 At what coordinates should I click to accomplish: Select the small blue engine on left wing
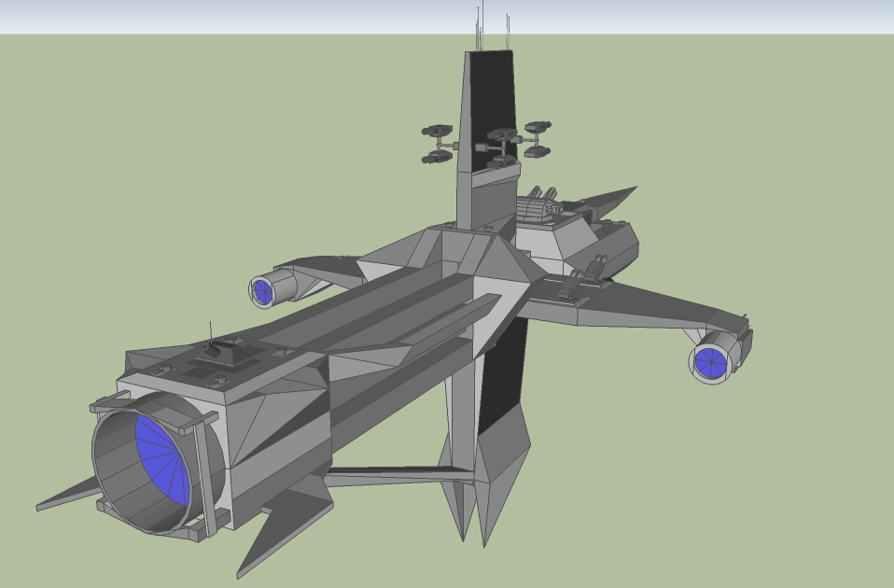263,291
